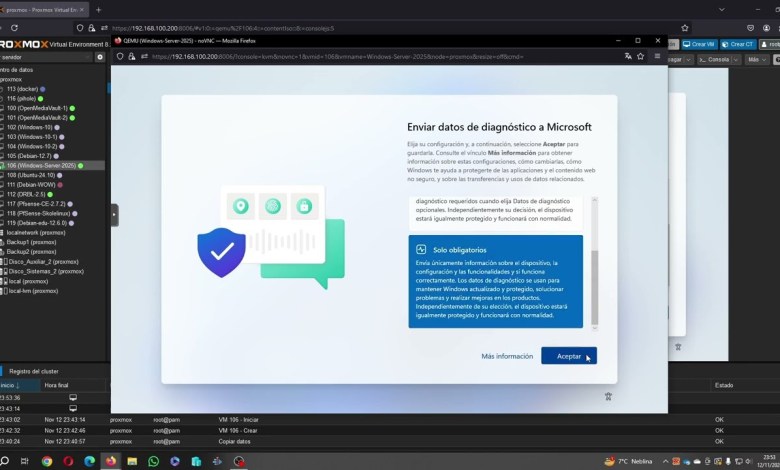Screen dimensions: 780x470
Task: Click the VM 106 - Crear log entry
Action: pos(238,431)
